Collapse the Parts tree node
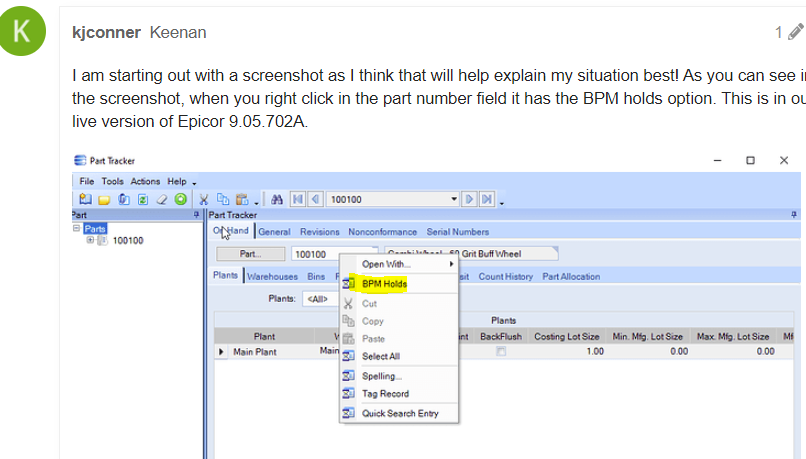 tap(77, 228)
